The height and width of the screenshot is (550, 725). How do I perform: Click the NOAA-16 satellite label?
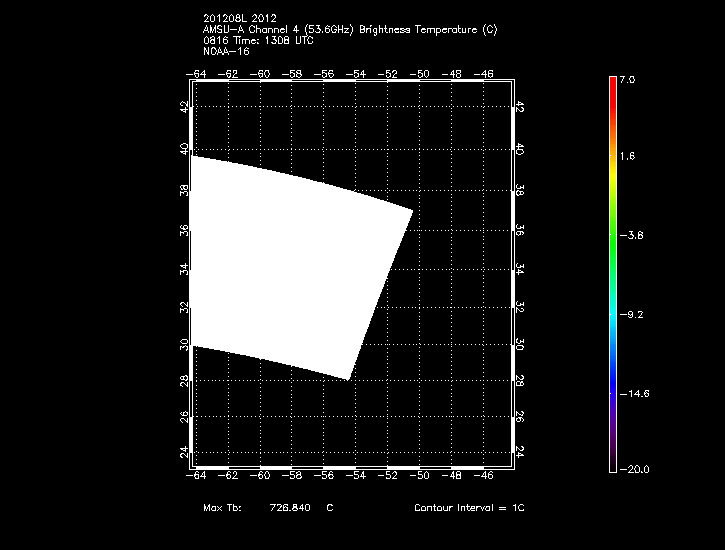[225, 51]
